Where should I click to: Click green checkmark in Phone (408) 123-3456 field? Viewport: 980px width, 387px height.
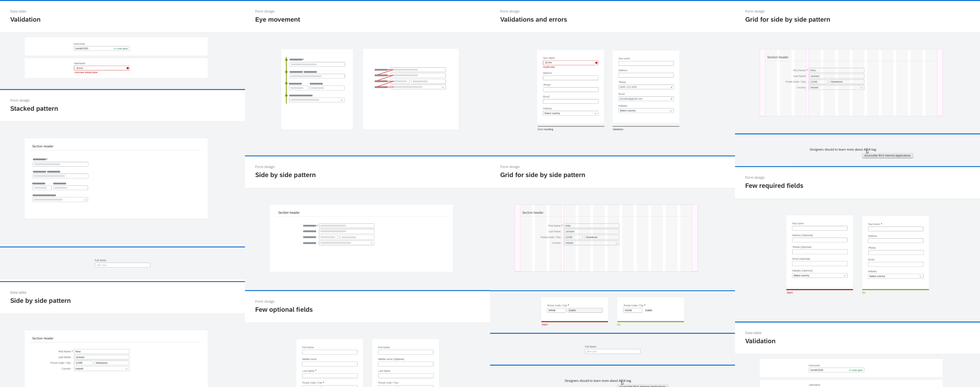coord(672,87)
